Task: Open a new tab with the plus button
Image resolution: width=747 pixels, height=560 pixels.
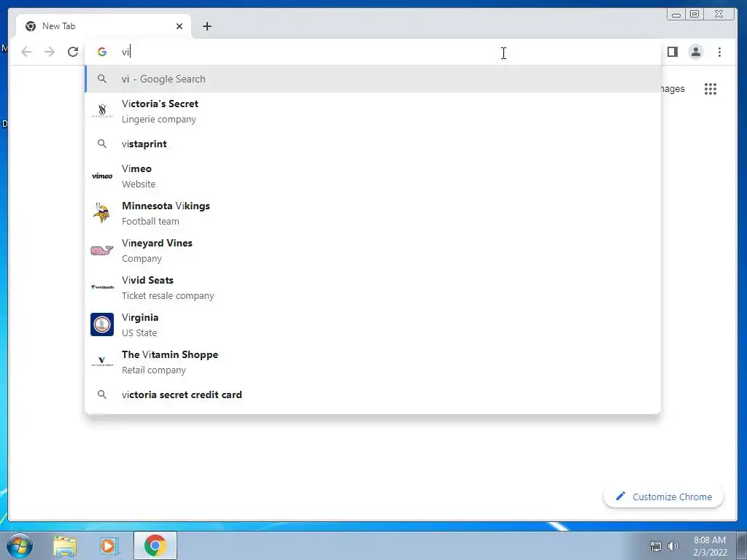Action: point(206,26)
